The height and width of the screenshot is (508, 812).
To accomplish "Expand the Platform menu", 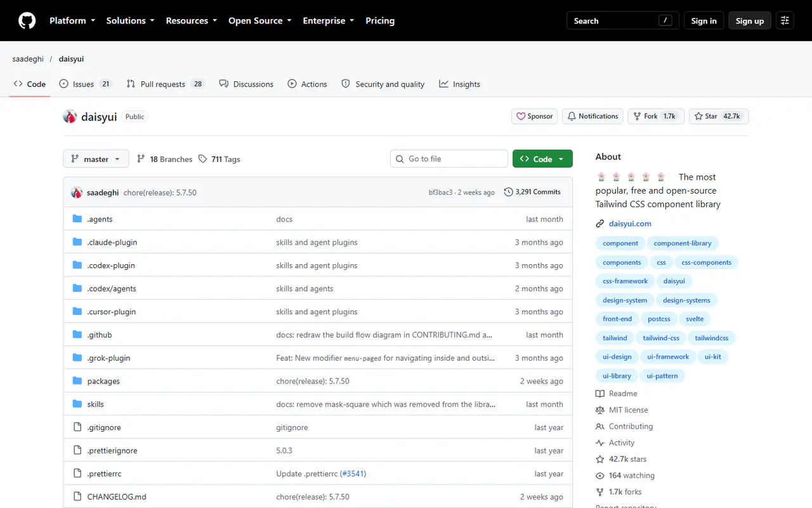I will click(72, 21).
